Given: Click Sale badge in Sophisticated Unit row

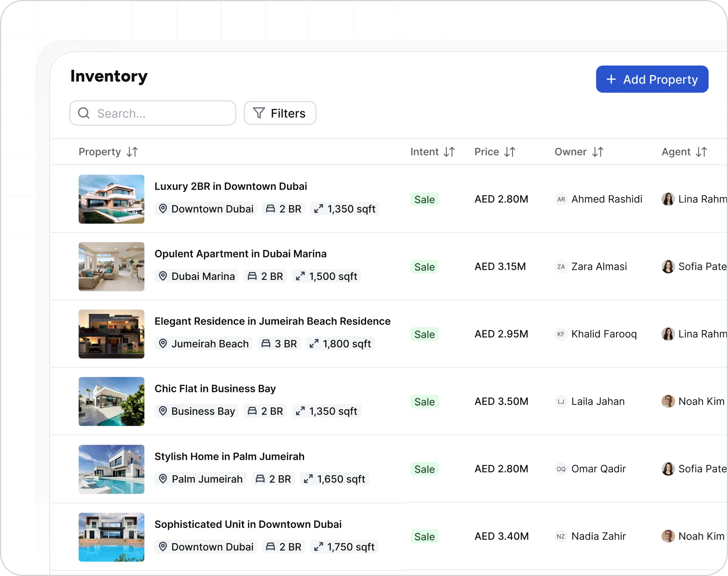Looking at the screenshot, I should click(425, 537).
